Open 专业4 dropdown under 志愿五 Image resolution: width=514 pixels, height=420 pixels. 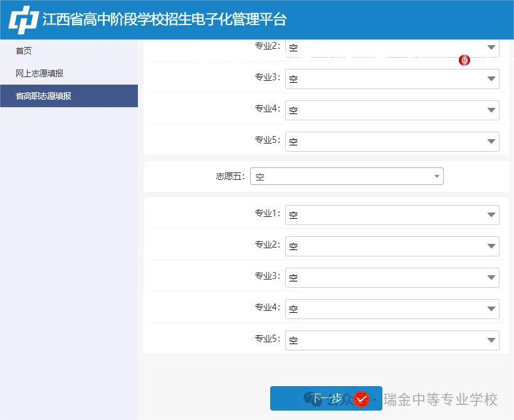392,309
